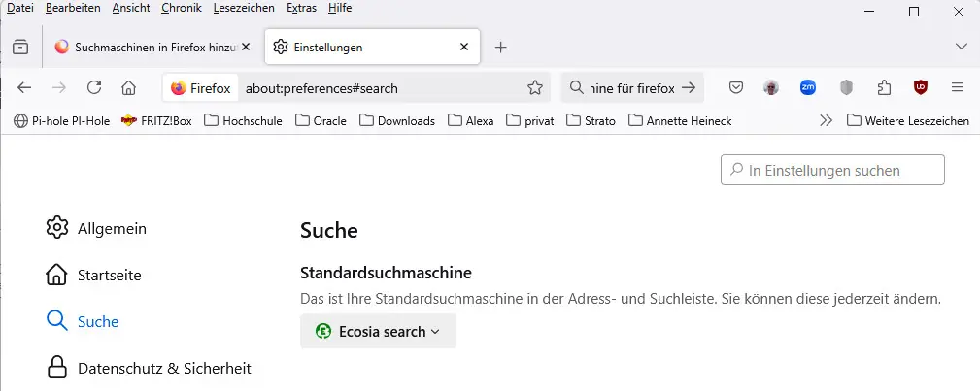
Task: Open the uBlock Origin extension icon
Action: click(x=920, y=87)
